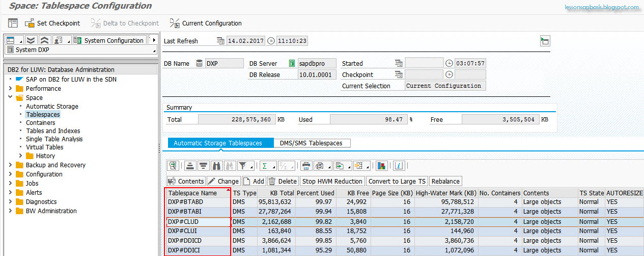This screenshot has width=644, height=256.
Task: Click the blue Information icon
Action: point(399,166)
